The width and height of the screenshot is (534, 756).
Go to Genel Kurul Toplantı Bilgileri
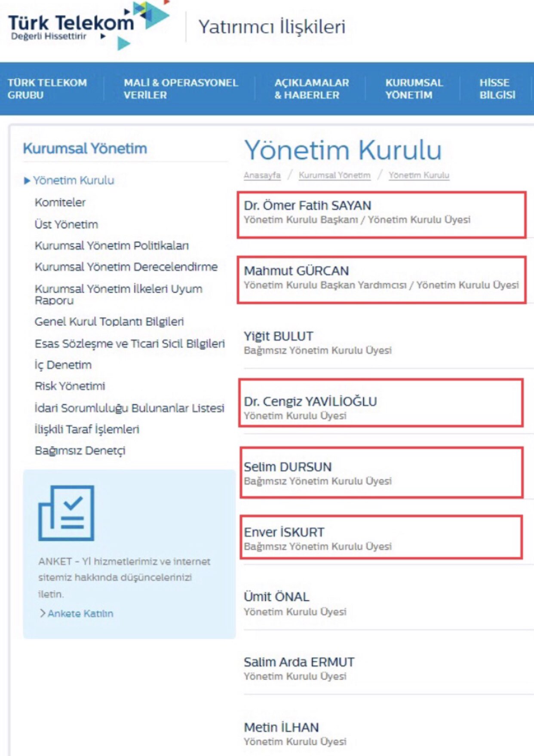(x=109, y=321)
